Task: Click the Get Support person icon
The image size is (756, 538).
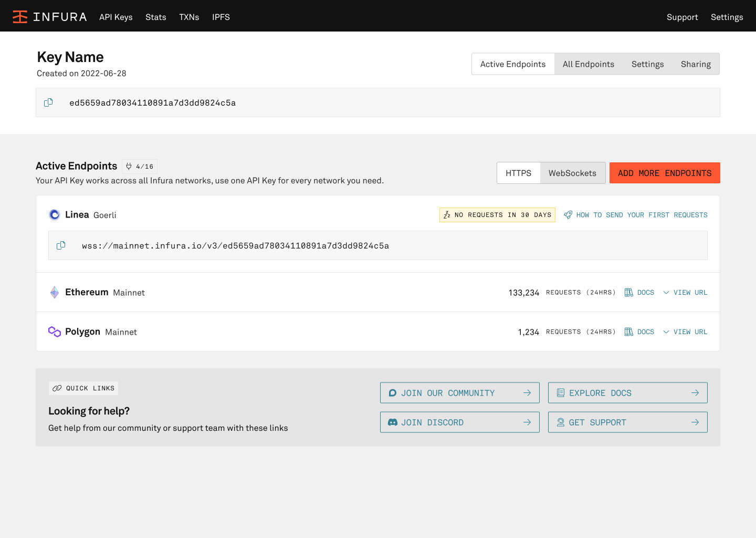Action: coord(561,422)
